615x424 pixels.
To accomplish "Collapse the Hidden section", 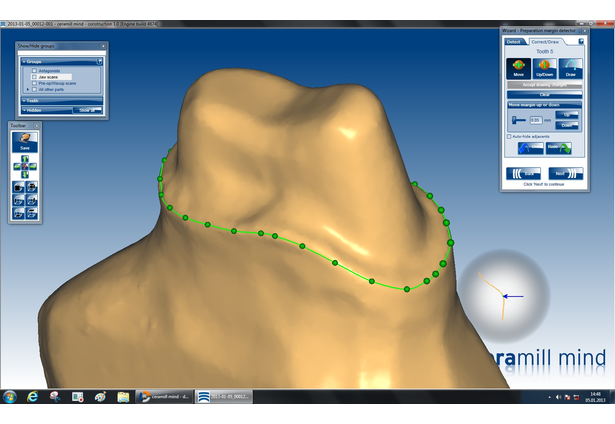I will (x=24, y=110).
